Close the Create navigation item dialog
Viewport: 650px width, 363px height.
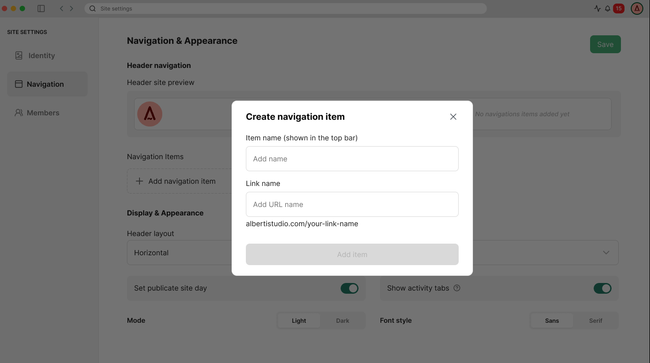[453, 117]
